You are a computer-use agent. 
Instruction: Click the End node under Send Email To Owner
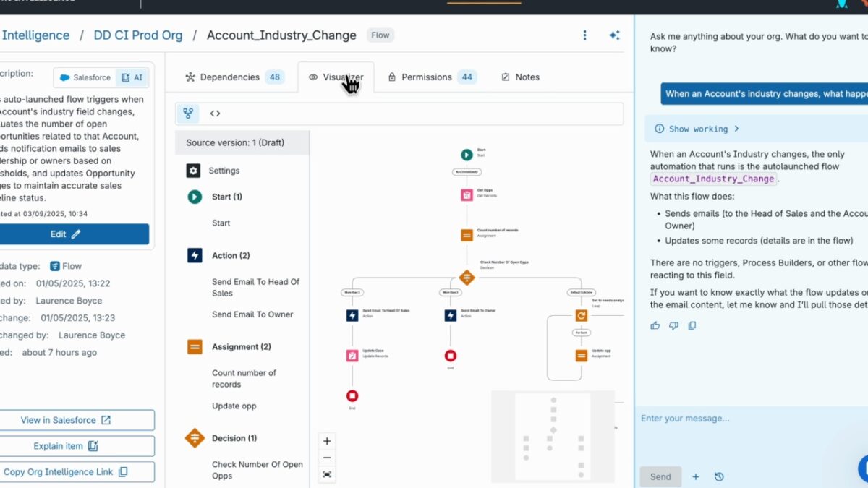(451, 356)
